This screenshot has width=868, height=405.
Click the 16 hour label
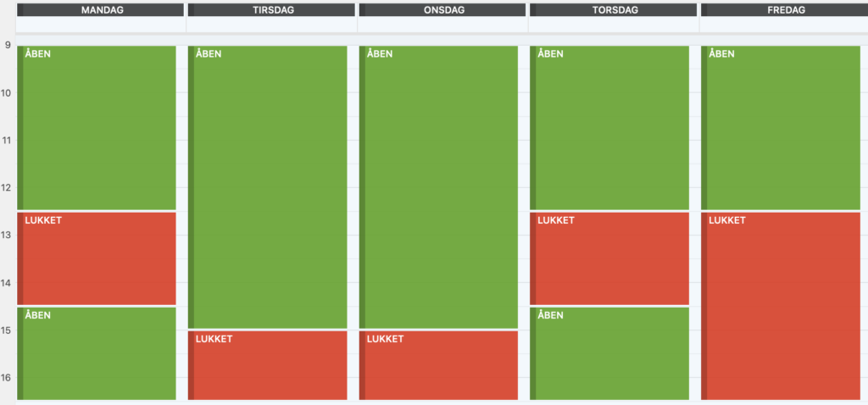[x=8, y=378]
